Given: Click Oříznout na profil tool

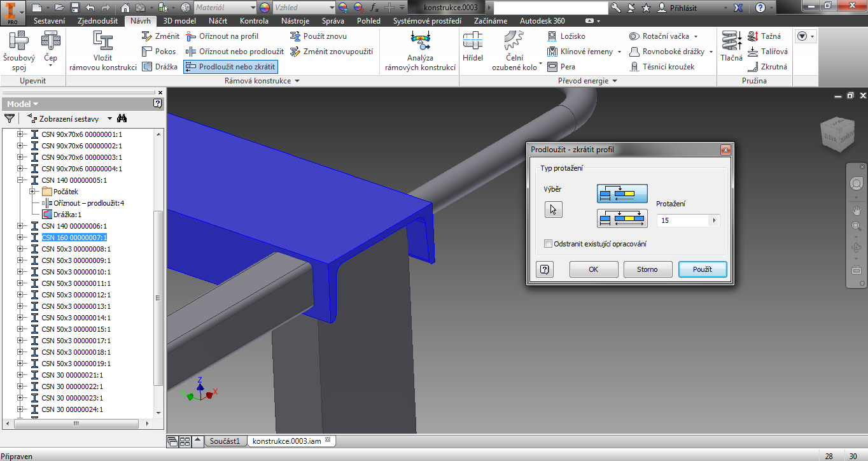Looking at the screenshot, I should tap(222, 36).
